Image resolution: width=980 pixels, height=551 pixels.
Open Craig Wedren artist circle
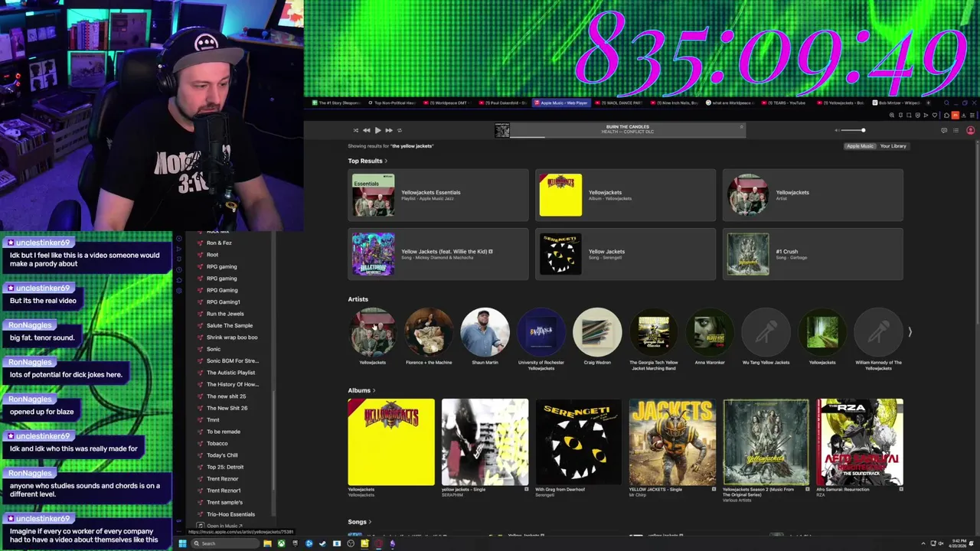point(597,332)
